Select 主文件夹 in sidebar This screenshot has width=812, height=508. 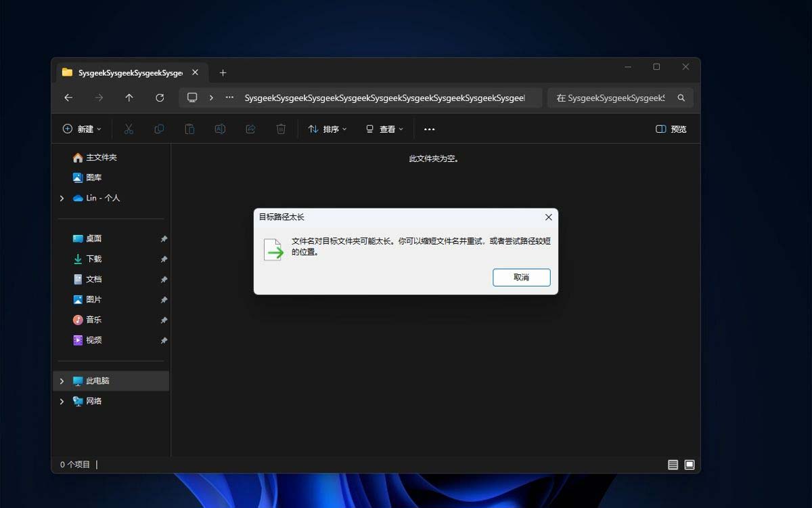95,157
